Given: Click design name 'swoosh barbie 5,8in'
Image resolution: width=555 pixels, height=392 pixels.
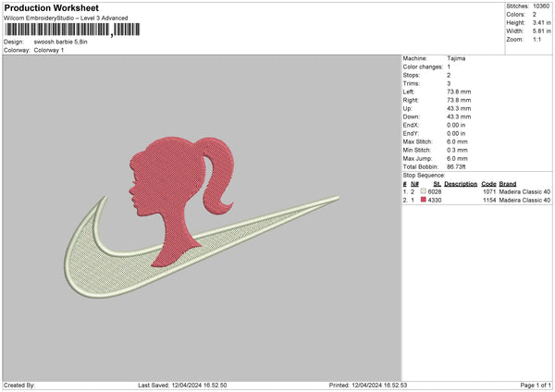Looking at the screenshot, I should point(60,42).
